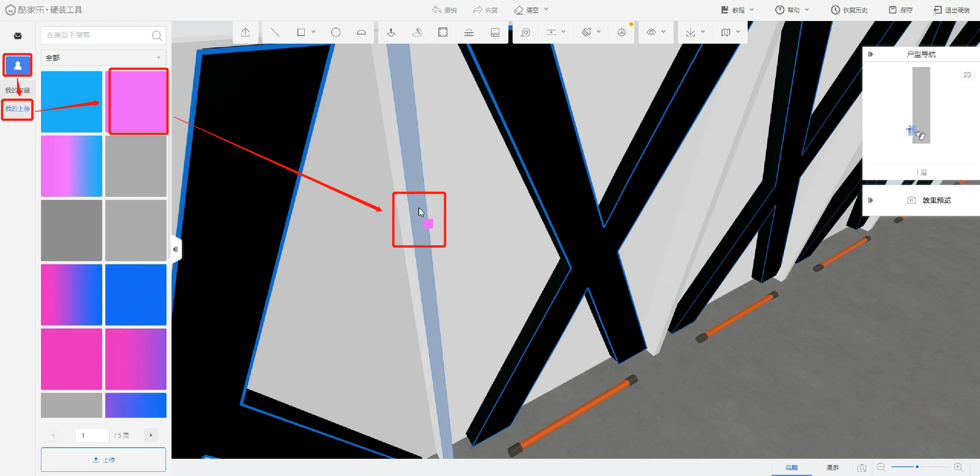980x476 pixels.
Task: Click the push-pull extrude tool
Action: (x=391, y=32)
